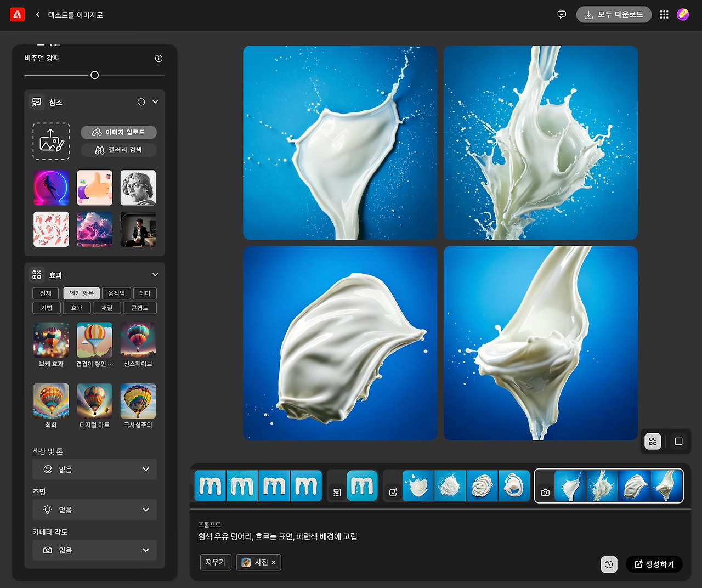702x588 pixels.
Task: Open prompt history clock icon
Action: [x=609, y=564]
